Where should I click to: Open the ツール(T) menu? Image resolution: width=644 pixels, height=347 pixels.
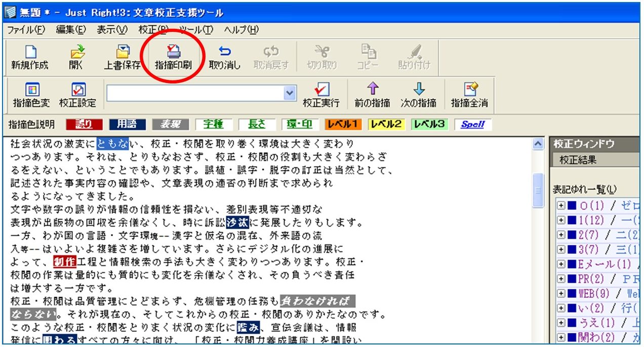[x=196, y=30]
